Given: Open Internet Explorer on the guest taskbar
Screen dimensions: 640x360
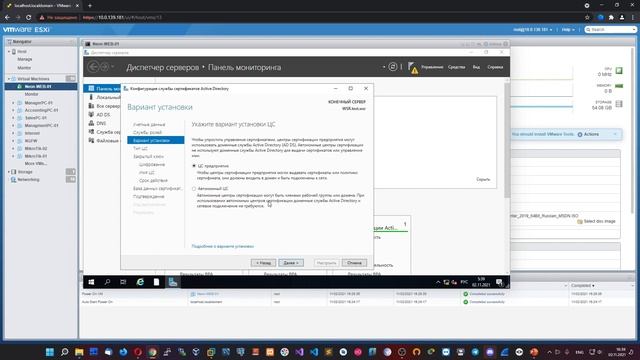Looking at the screenshot, I should 140,282.
